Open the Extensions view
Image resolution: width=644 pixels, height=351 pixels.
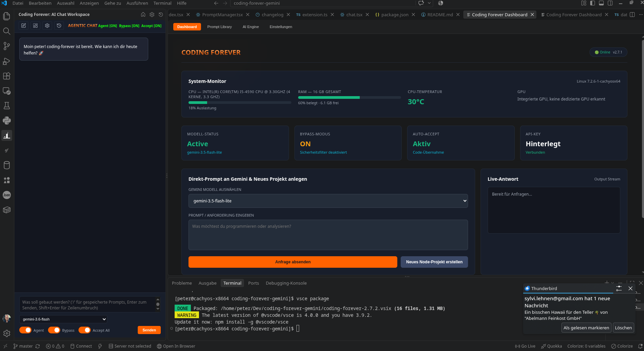6,76
